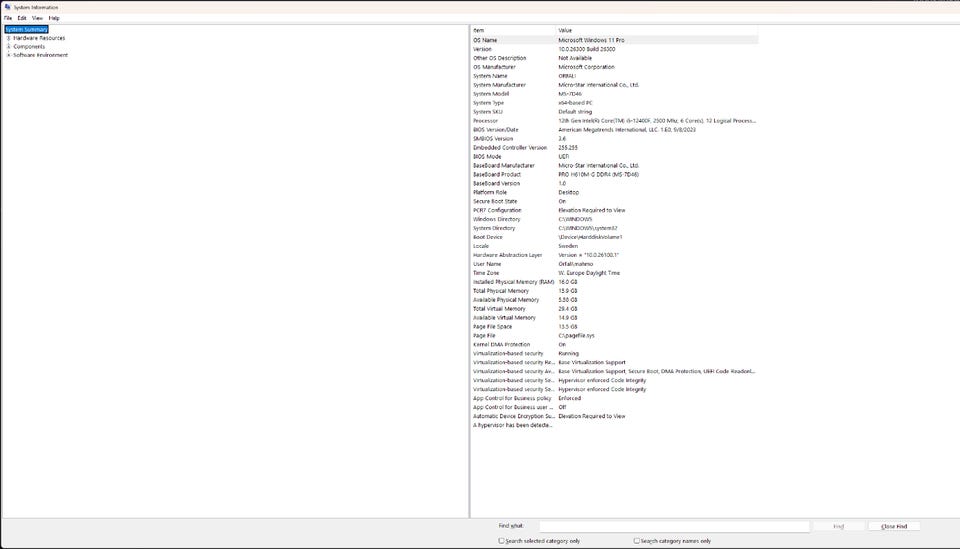The height and width of the screenshot is (549, 960).
Task: Select the Locale row
Action: click(x=615, y=246)
